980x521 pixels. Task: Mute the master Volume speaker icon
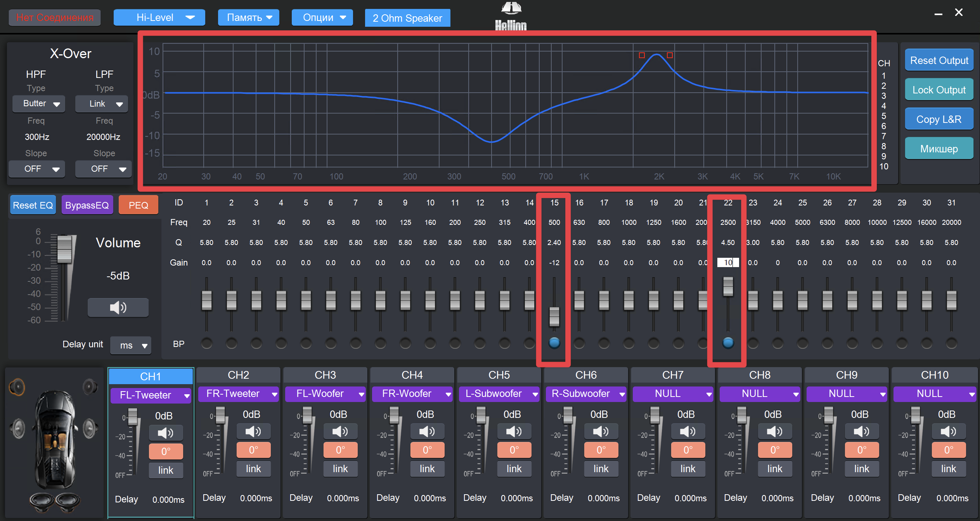[x=118, y=307]
